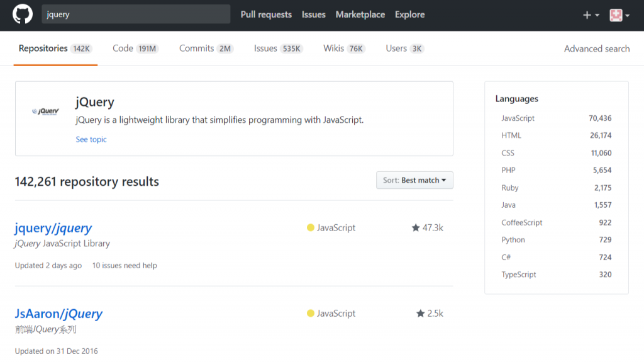
Task: Click yellow language dot for jquery/jquery
Action: pos(311,227)
